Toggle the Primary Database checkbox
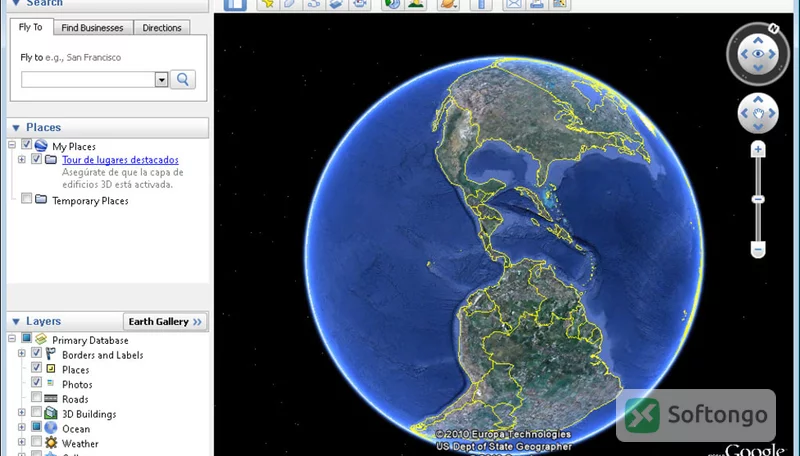 point(27,338)
